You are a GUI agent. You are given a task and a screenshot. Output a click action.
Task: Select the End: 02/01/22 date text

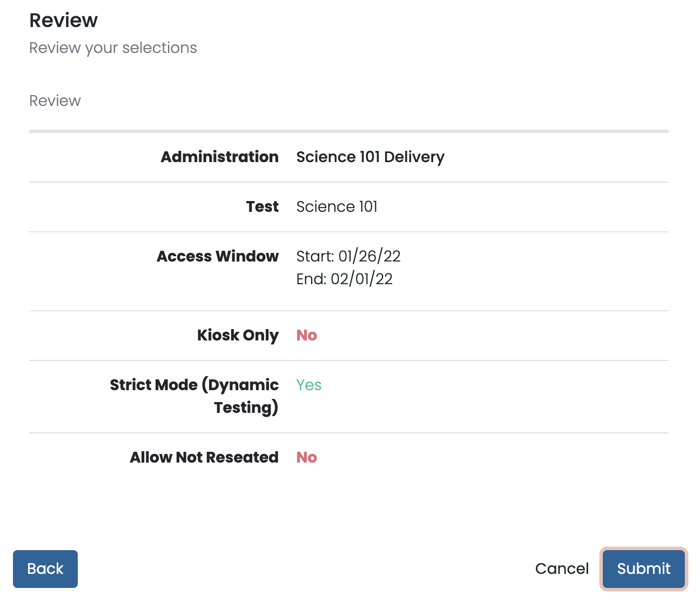point(344,279)
